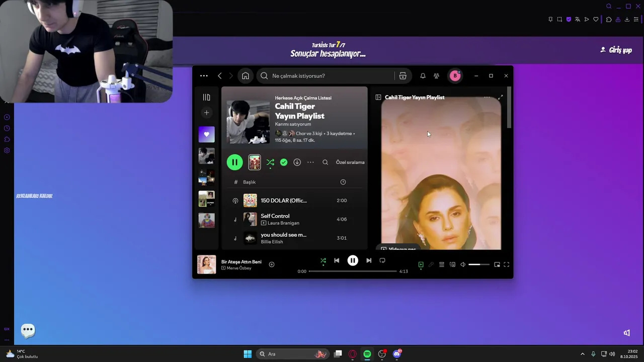The image size is (644, 362).
Task: Open the Friend Activity icon in Spotify
Action: pyautogui.click(x=436, y=76)
